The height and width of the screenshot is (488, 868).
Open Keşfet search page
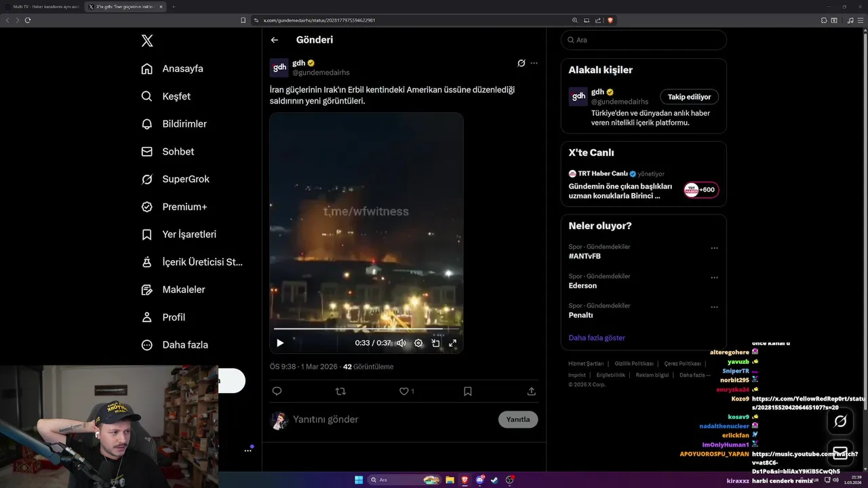(x=166, y=96)
